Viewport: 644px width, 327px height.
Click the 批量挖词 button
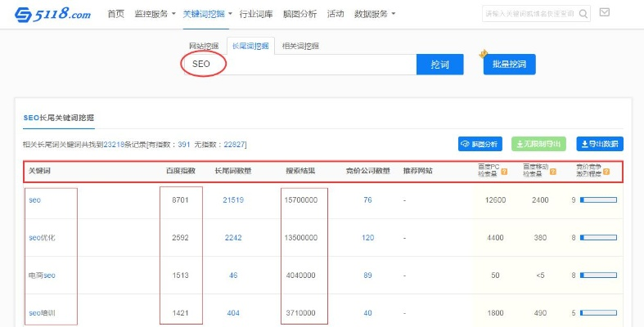509,65
